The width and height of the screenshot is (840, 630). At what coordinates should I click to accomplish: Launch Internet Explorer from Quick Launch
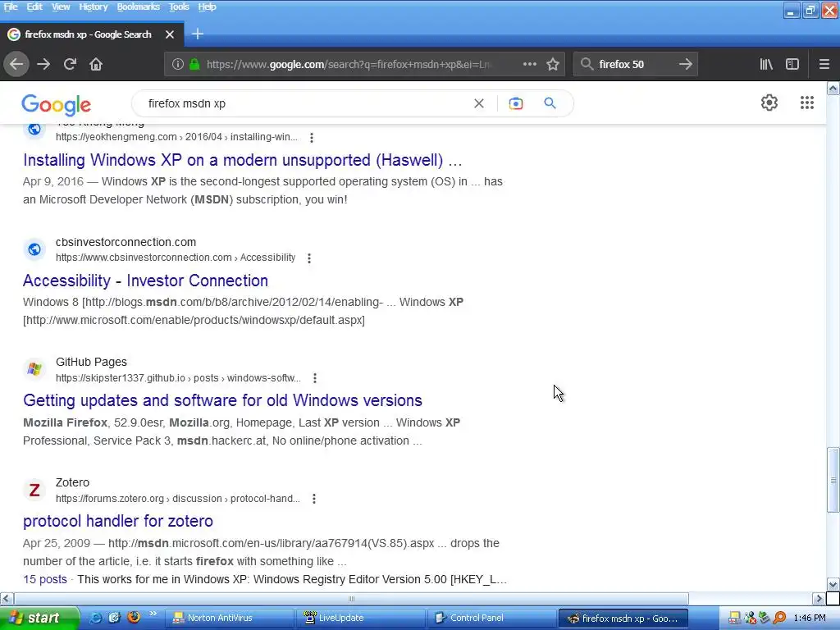click(96, 618)
